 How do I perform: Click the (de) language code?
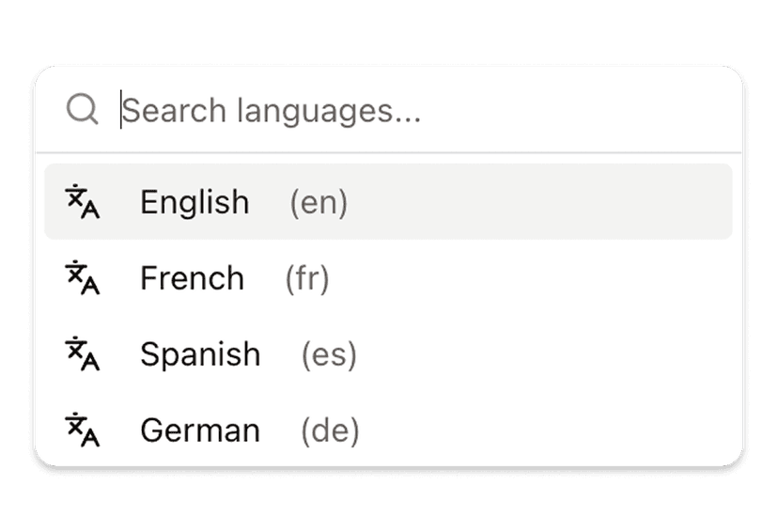[x=330, y=430]
